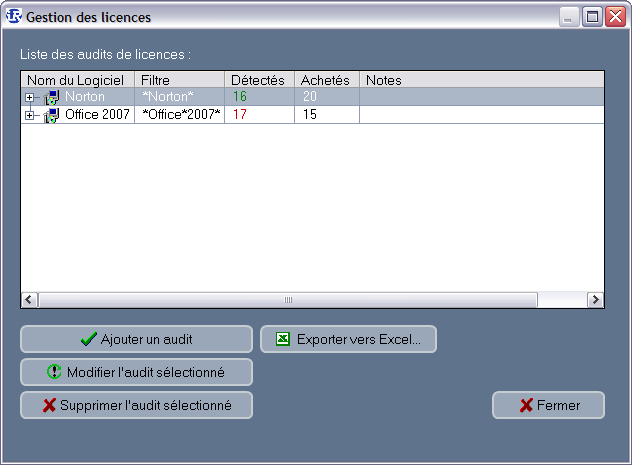This screenshot has height=465, width=632.
Task: Click the horizontal scrollbar thumb
Action: (288, 300)
